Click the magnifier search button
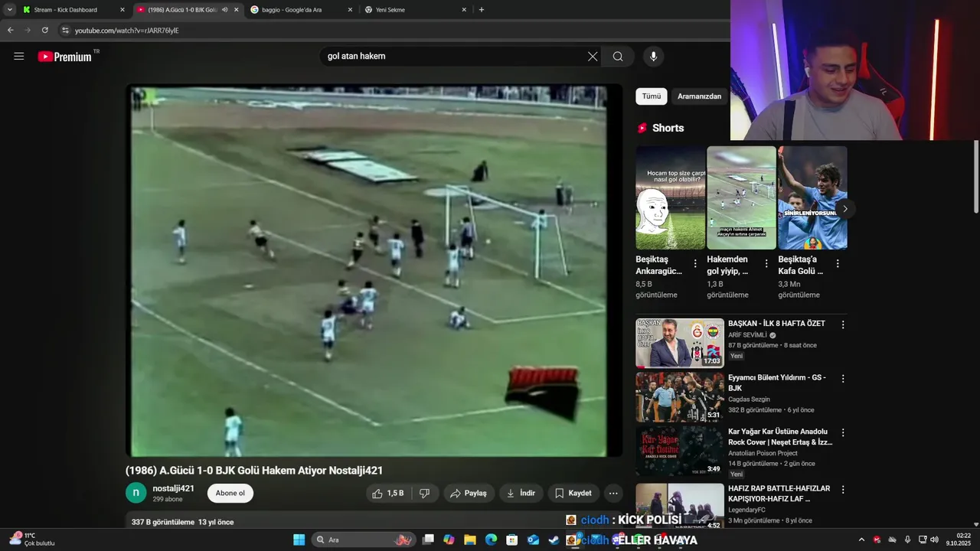Viewport: 980px width, 551px height. (x=618, y=56)
